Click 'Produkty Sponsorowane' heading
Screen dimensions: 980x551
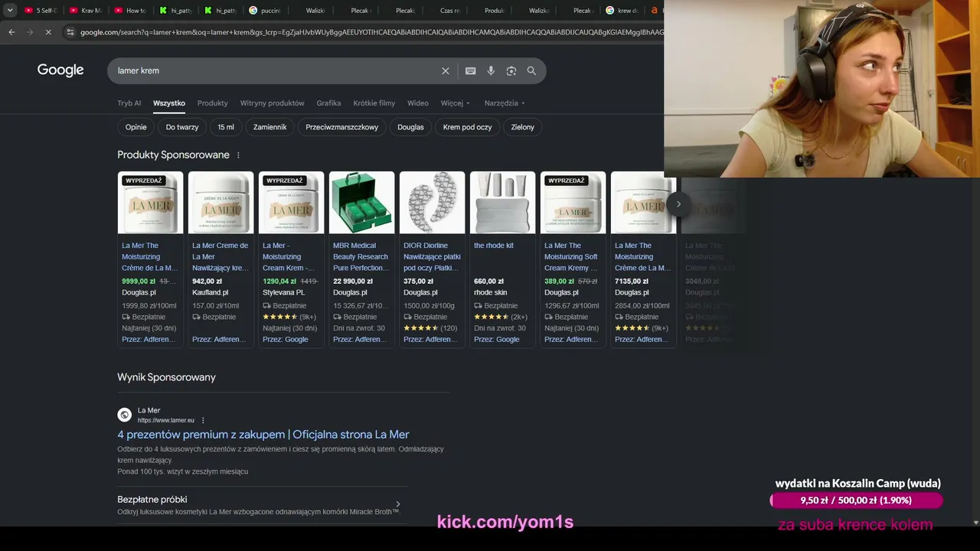[x=173, y=155]
